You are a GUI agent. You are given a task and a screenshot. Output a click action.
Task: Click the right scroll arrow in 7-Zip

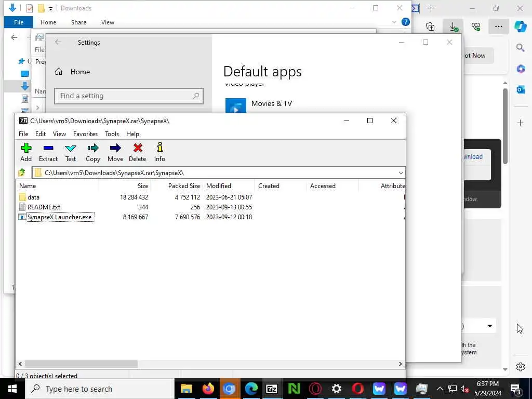(401, 364)
